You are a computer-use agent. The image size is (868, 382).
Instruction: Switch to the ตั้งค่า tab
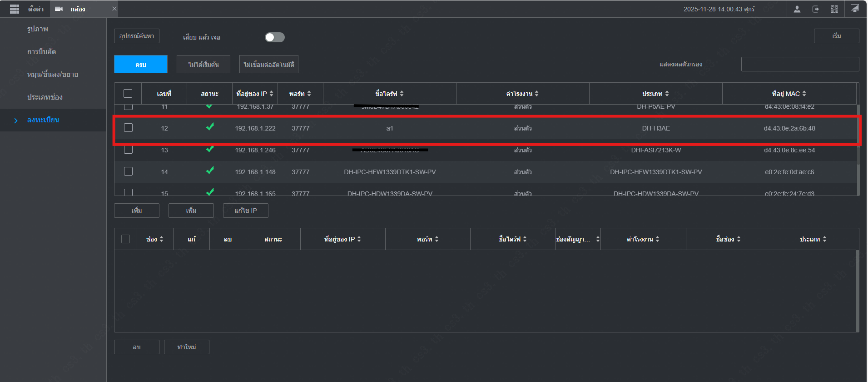tap(36, 9)
